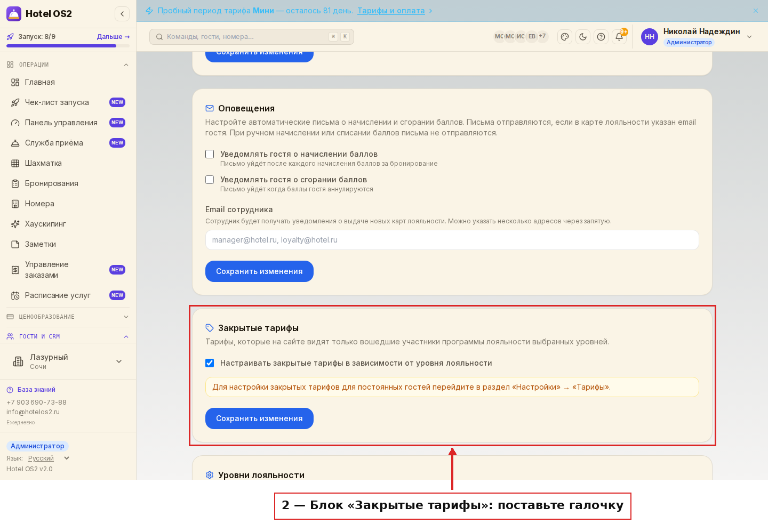Uncheck closed tariffs by loyalty level
Screen dimensions: 768x532
click(210, 363)
